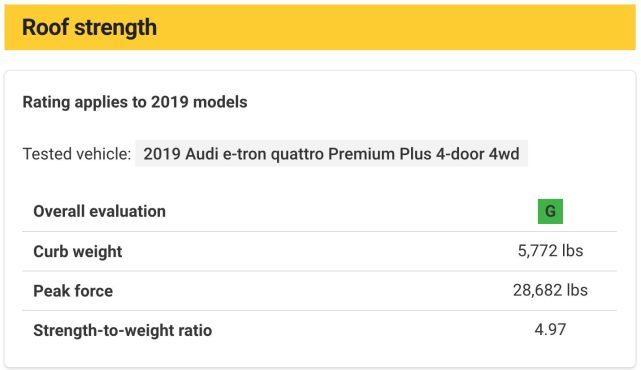Click the 5,772 lbs value

coord(550,251)
